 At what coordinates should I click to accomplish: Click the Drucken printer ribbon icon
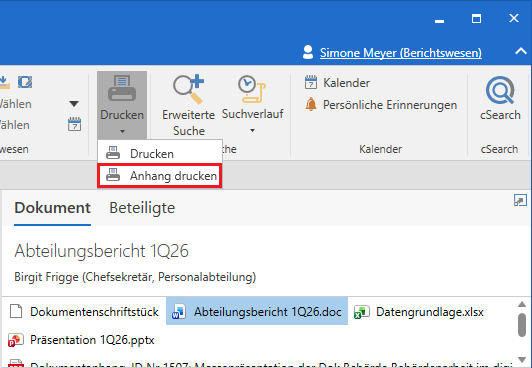pyautogui.click(x=122, y=88)
